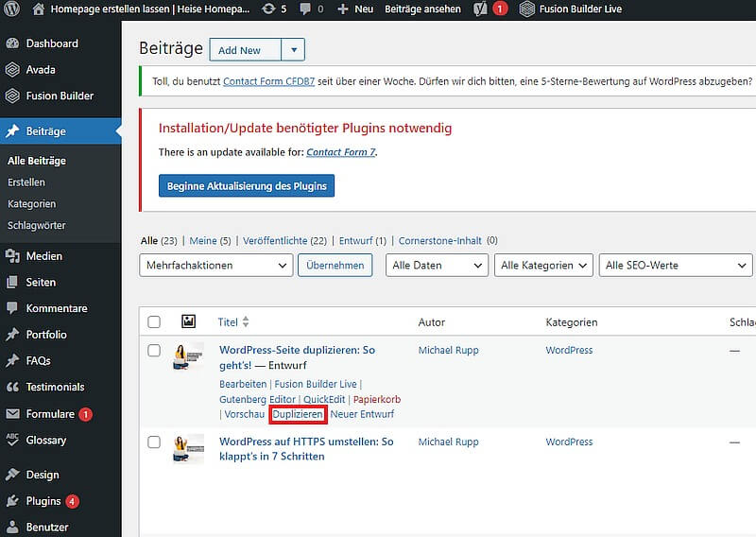Open Erstellen submenu item

click(26, 182)
